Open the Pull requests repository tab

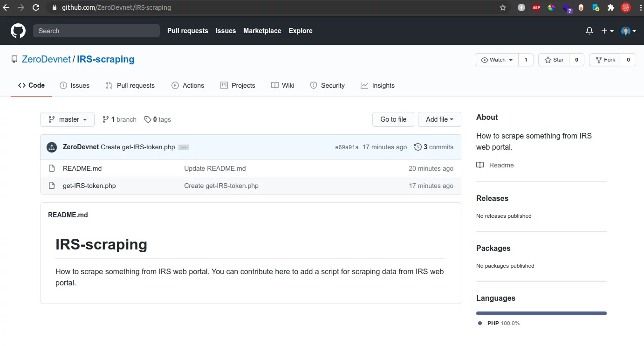coord(130,85)
